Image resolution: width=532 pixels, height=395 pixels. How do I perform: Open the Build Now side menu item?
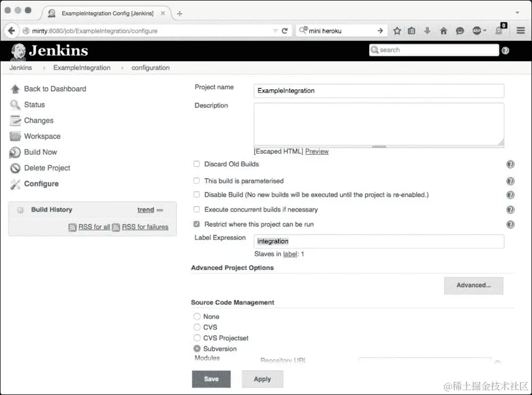pos(40,152)
